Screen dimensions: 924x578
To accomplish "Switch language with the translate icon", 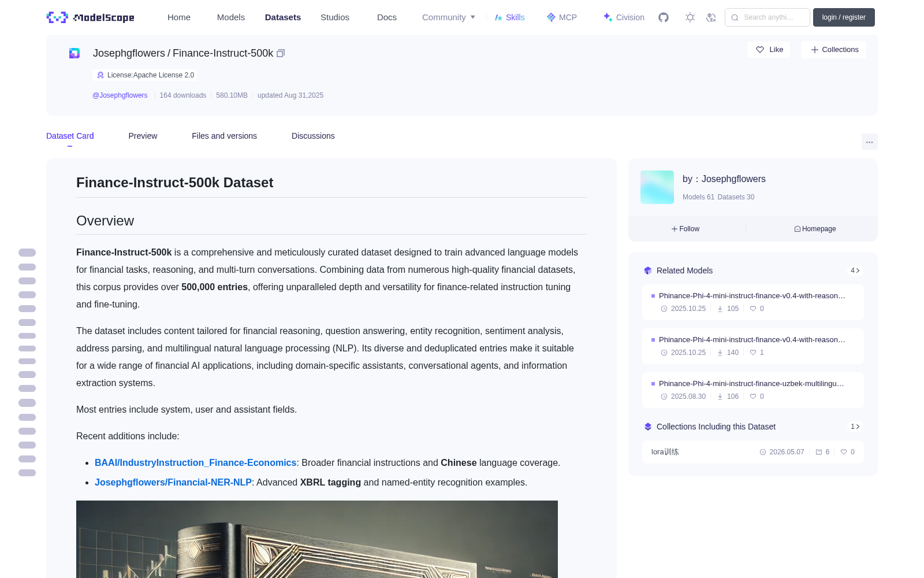I will coord(711,17).
